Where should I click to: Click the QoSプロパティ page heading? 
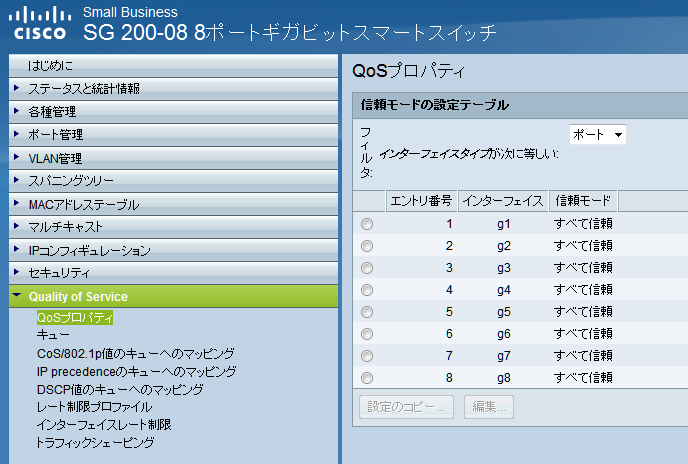(x=408, y=71)
